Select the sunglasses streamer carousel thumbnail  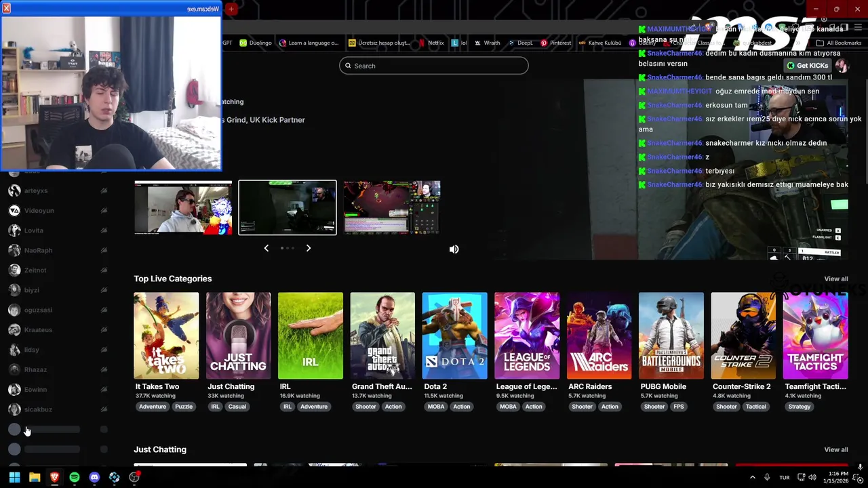click(x=183, y=207)
